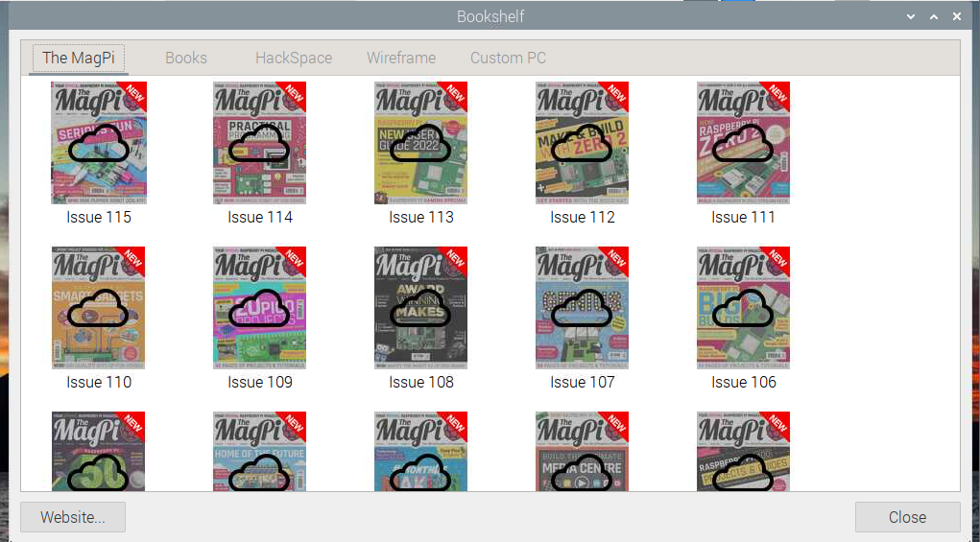Image resolution: width=980 pixels, height=542 pixels.
Task: Click the Issue 111 label text
Action: click(743, 218)
